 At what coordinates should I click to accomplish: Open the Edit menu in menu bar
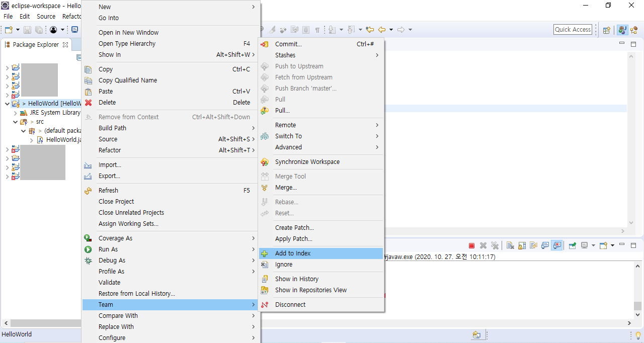[x=25, y=17]
